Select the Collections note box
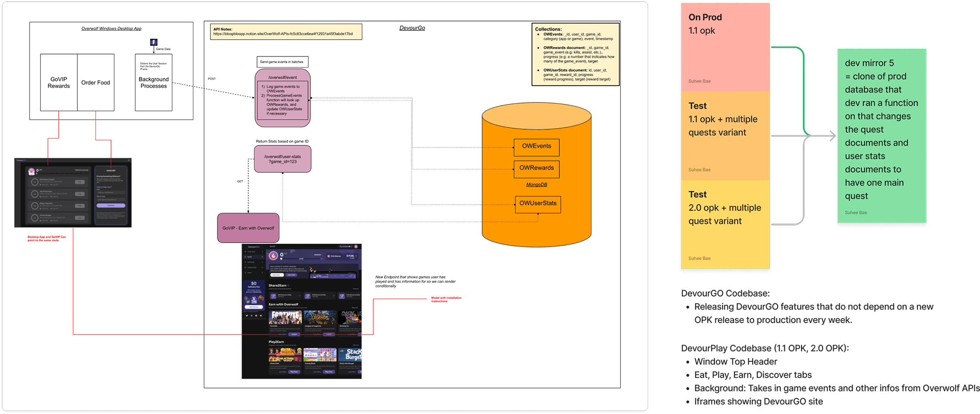980x414 pixels. (576, 55)
